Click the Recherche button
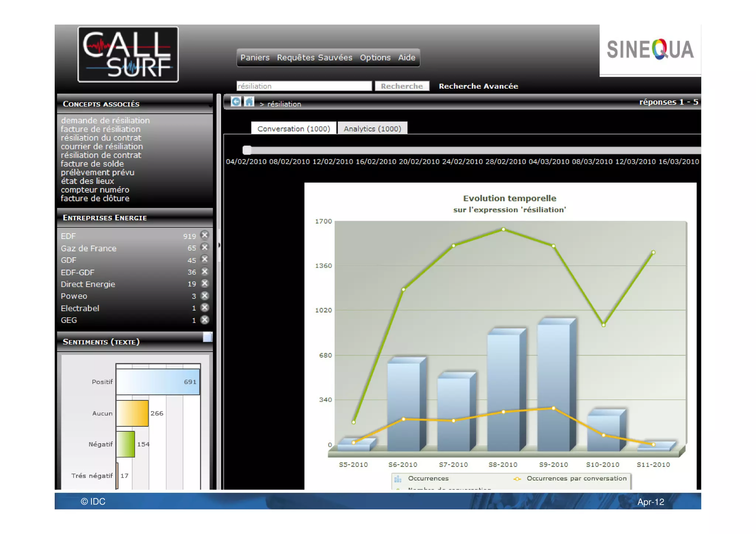This screenshot has height=534, width=756. [x=402, y=86]
